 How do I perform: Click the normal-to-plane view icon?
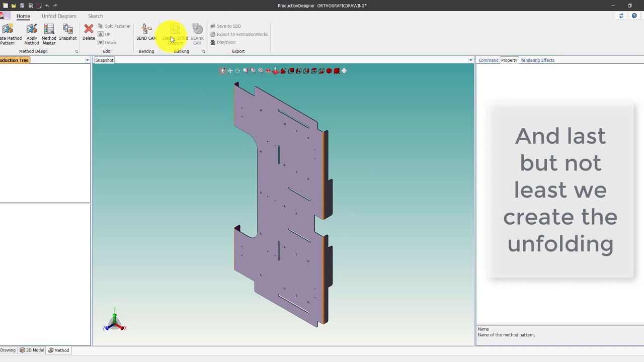[x=276, y=71]
